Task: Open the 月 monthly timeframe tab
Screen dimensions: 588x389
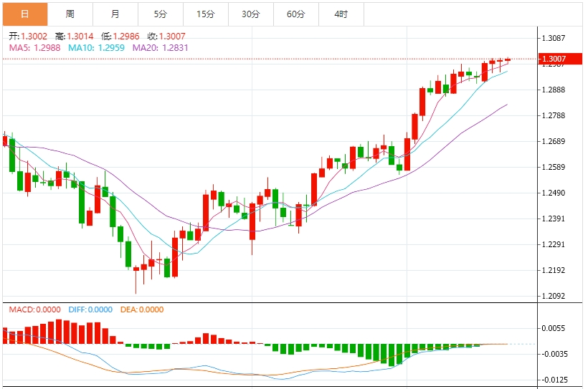Action: (115, 14)
